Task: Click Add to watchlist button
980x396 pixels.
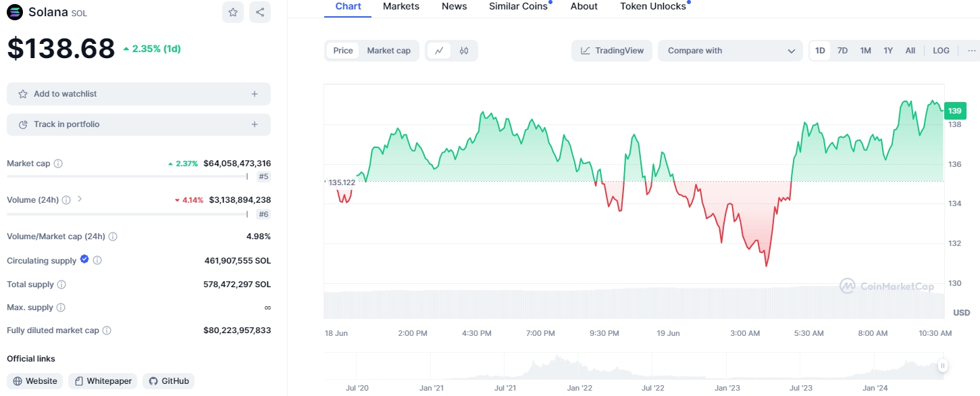Action: pos(138,94)
